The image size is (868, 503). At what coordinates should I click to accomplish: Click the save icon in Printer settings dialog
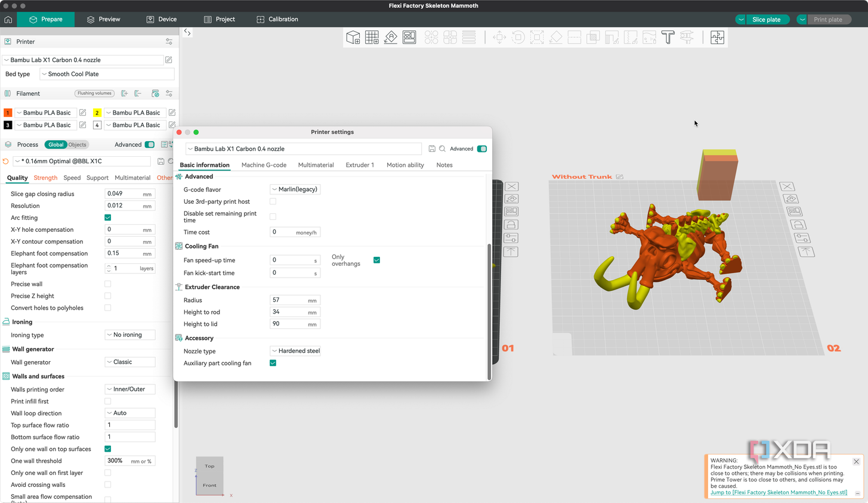[432, 149]
